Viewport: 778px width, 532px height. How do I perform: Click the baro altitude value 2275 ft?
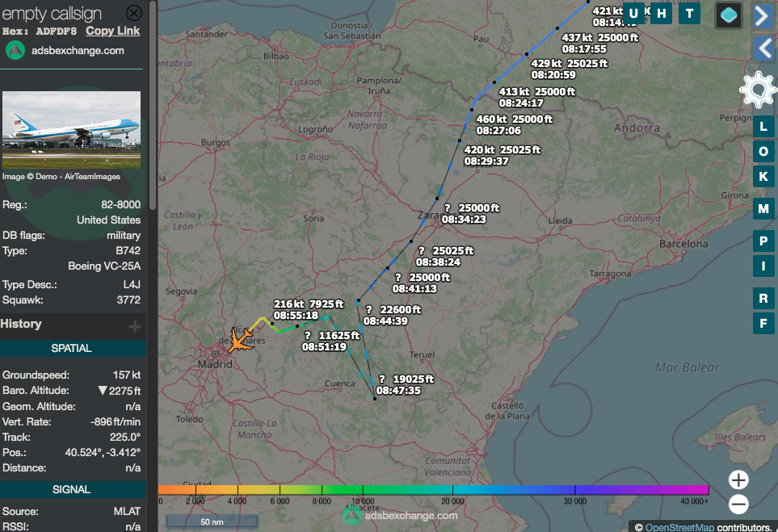120,391
